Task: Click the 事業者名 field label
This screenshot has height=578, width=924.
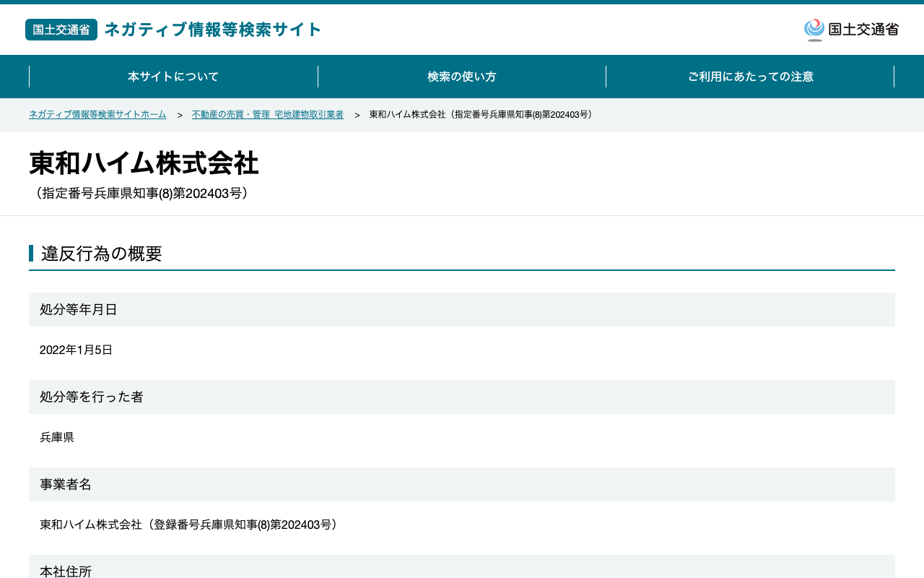Action: click(x=462, y=484)
